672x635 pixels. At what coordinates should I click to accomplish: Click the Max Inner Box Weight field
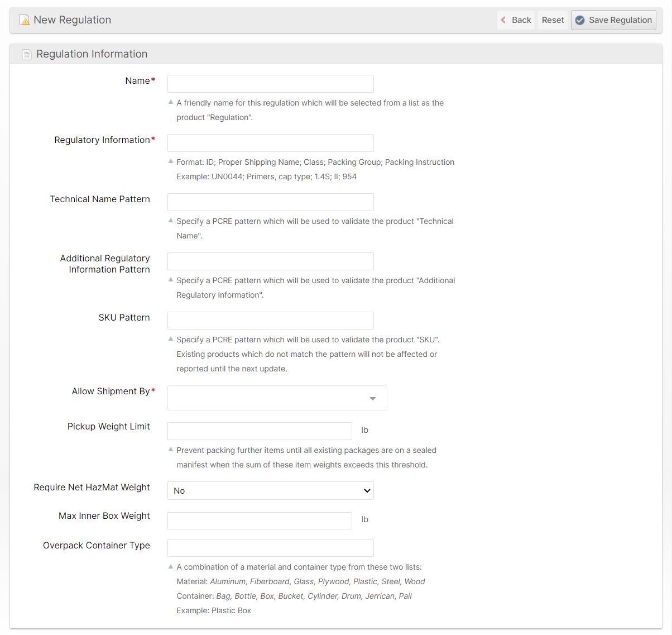pyautogui.click(x=260, y=521)
